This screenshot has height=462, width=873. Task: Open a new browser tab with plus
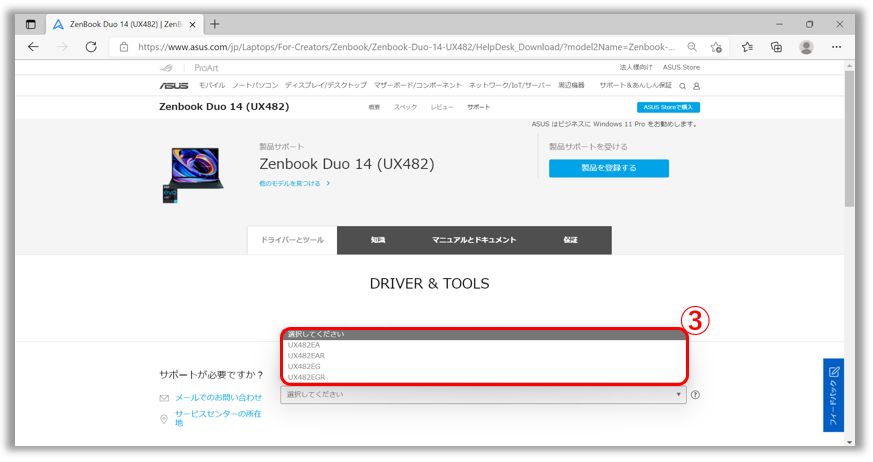tap(215, 24)
